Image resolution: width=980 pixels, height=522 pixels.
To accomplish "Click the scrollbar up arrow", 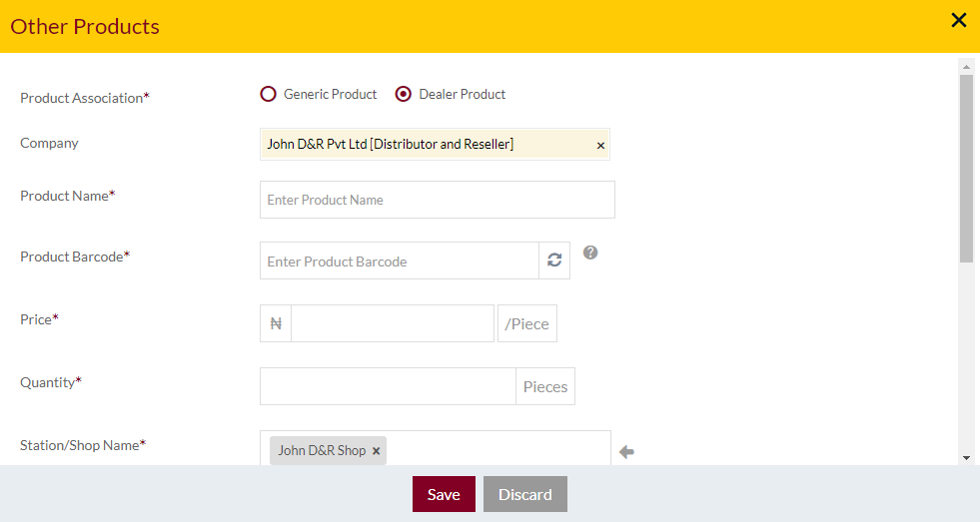I will (966, 67).
